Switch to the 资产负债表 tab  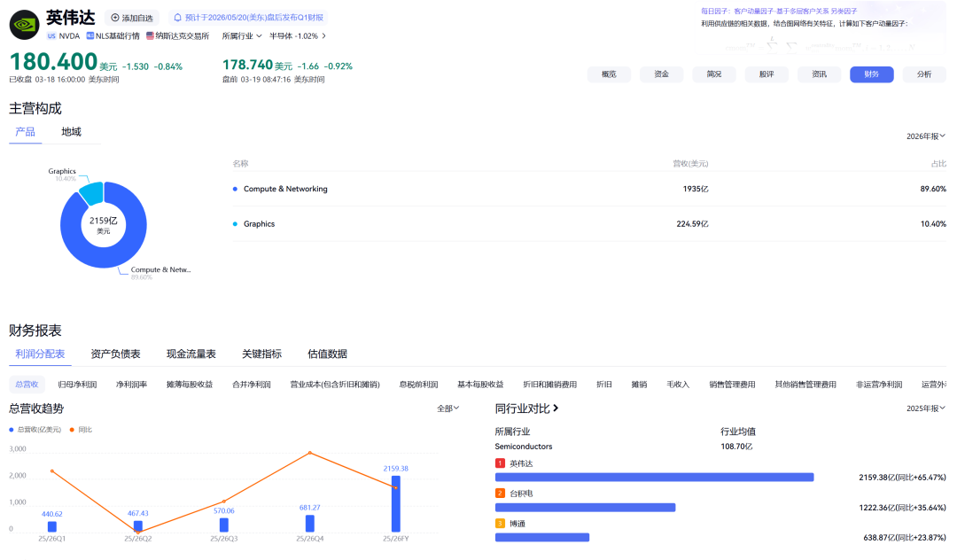[x=115, y=354]
